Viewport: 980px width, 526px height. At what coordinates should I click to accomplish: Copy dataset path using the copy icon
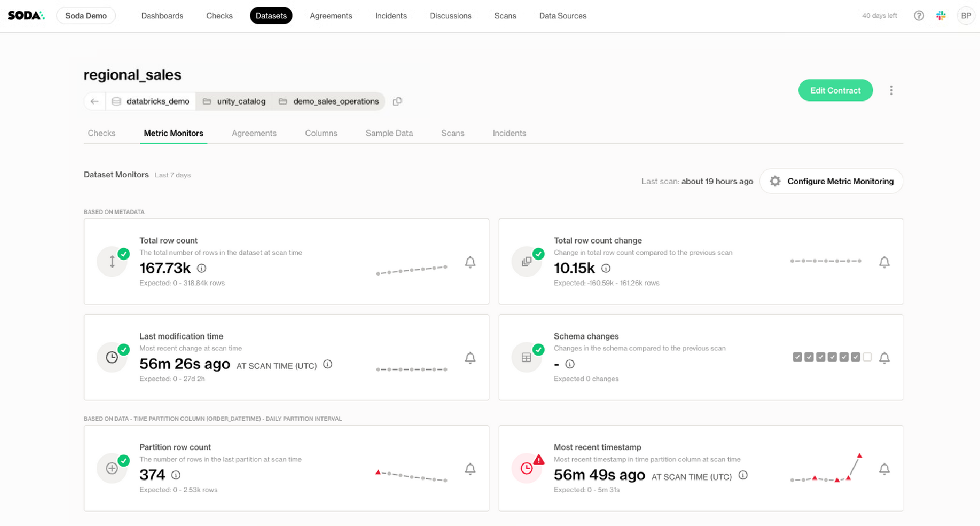pyautogui.click(x=397, y=101)
